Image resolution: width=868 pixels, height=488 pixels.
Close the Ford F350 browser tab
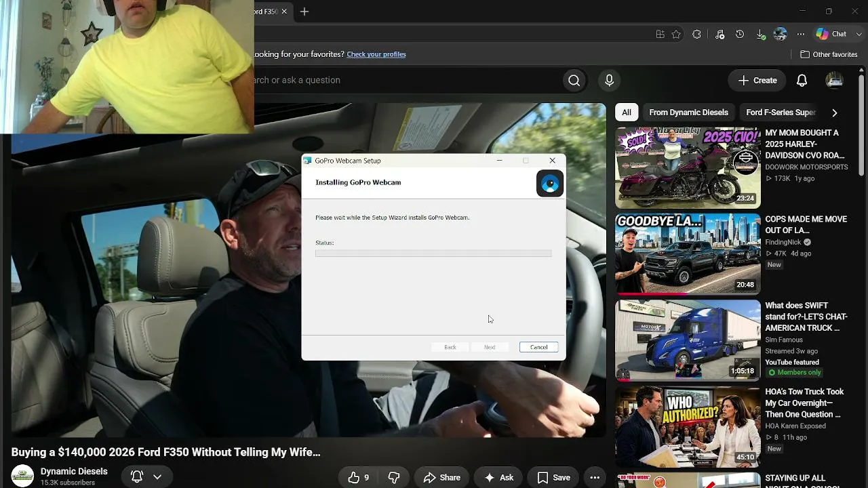point(285,12)
